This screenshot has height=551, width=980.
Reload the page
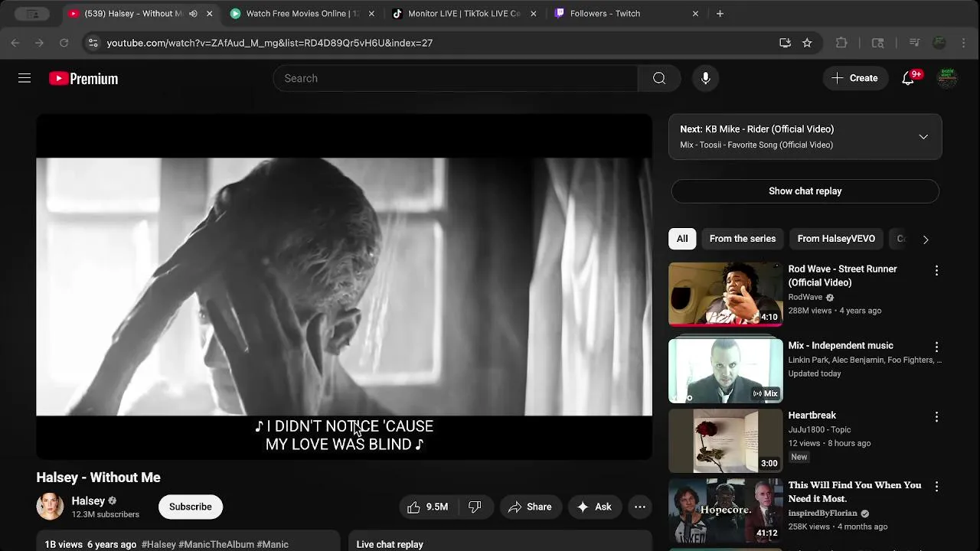point(64,43)
